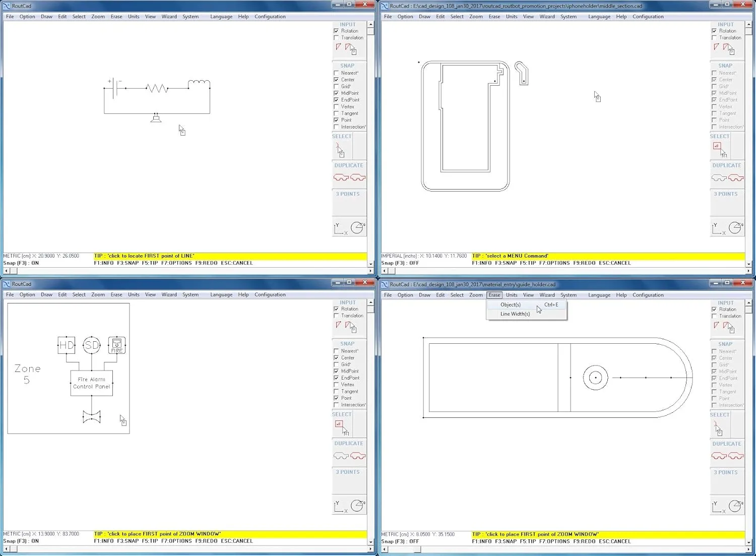Open the Wizard menu in the circuit window

click(169, 16)
